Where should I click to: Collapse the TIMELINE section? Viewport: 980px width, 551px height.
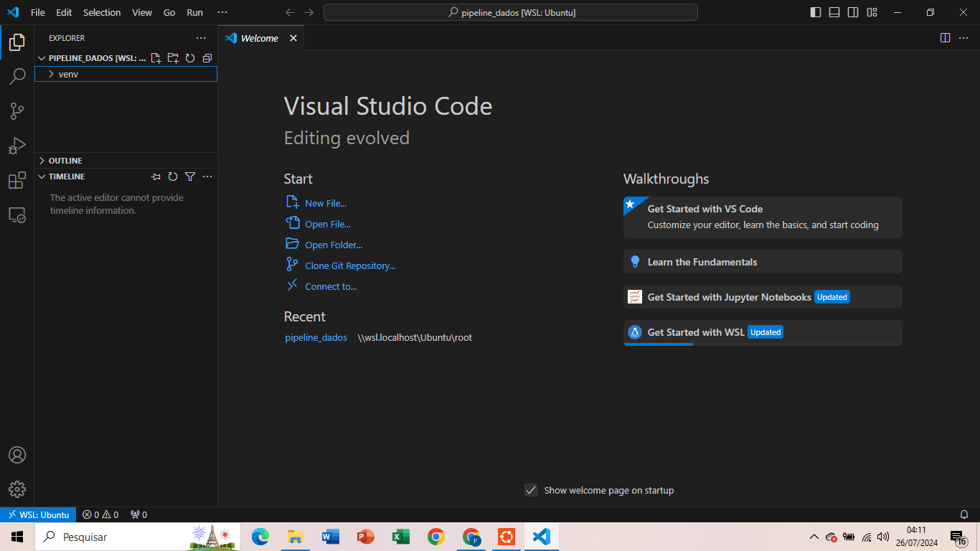[42, 176]
